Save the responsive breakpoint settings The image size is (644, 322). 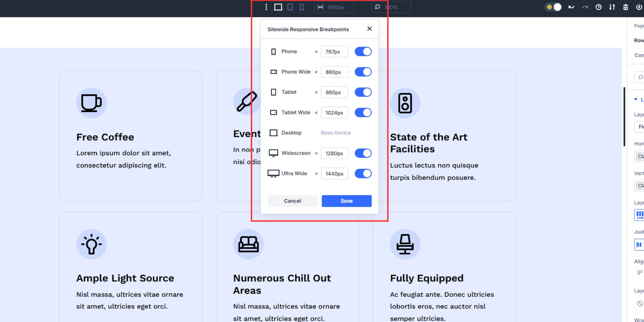point(346,201)
